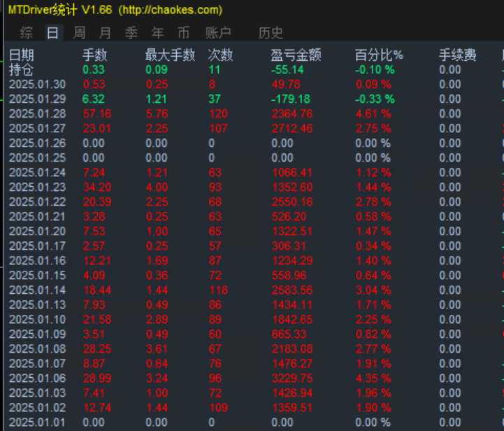Select the 2025.01.21 date row
This screenshot has height=431, width=504.
click(x=37, y=216)
